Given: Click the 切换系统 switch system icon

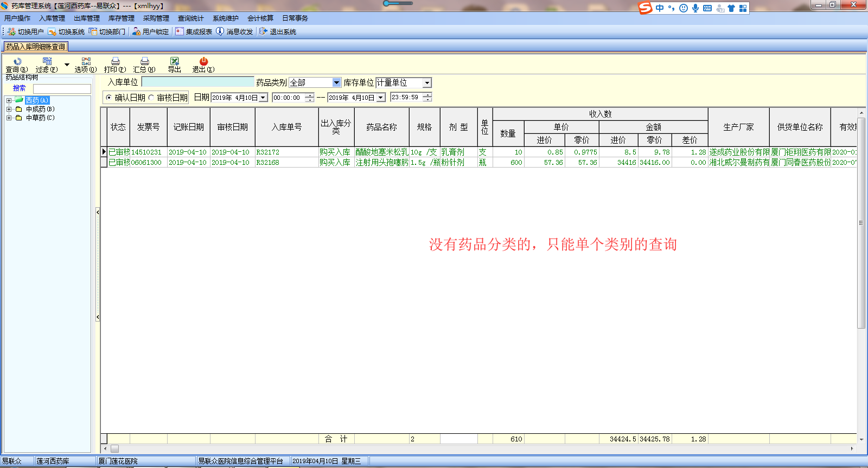Looking at the screenshot, I should tap(52, 31).
